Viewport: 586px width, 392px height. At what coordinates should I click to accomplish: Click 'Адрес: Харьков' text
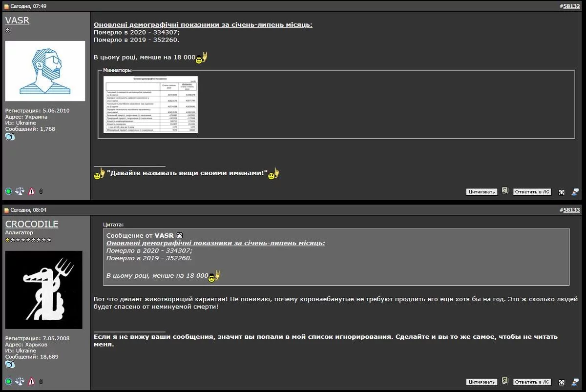pyautogui.click(x=26, y=345)
